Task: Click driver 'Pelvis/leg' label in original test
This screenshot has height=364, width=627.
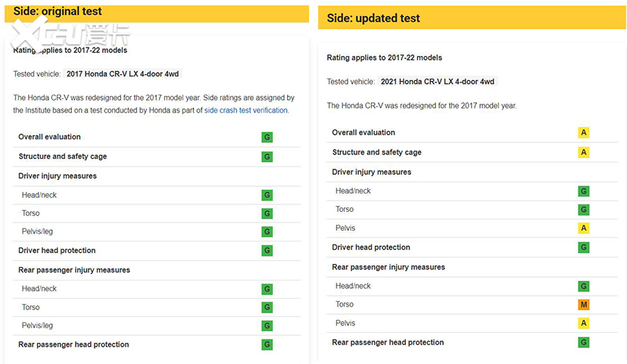Action: pos(37,232)
